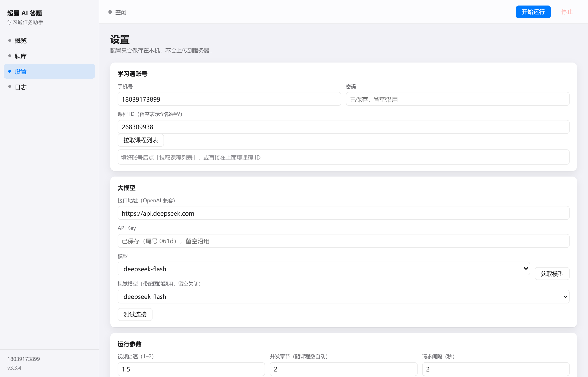Click the 学习通账号 section heading
This screenshot has width=588, height=377.
click(132, 74)
